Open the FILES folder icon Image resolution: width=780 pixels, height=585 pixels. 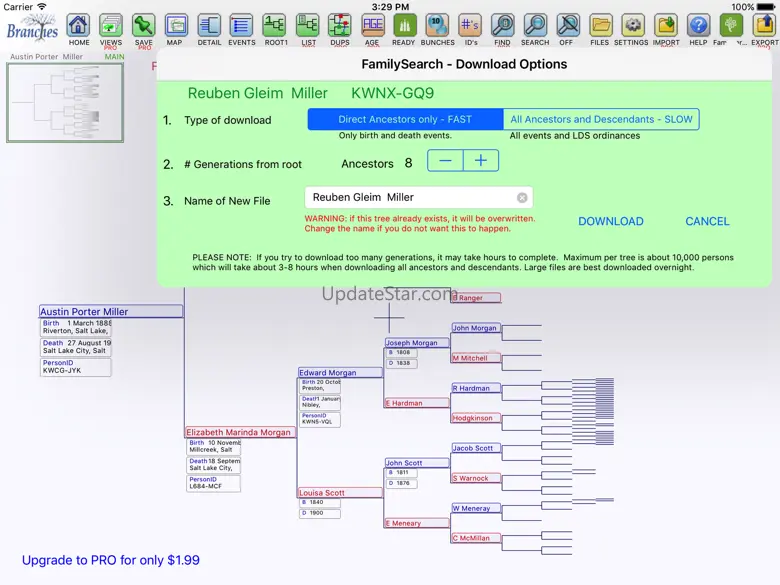600,26
